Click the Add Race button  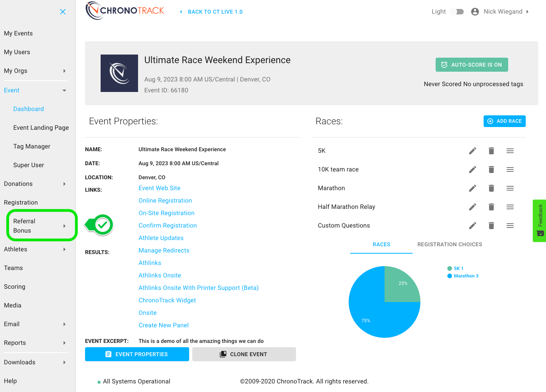click(505, 121)
